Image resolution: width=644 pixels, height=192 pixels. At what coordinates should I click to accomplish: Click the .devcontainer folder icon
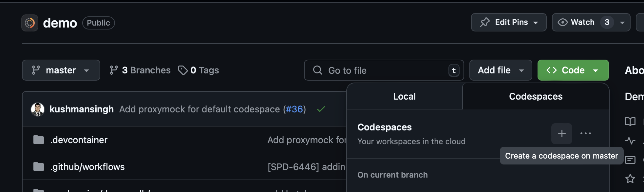[x=39, y=140]
